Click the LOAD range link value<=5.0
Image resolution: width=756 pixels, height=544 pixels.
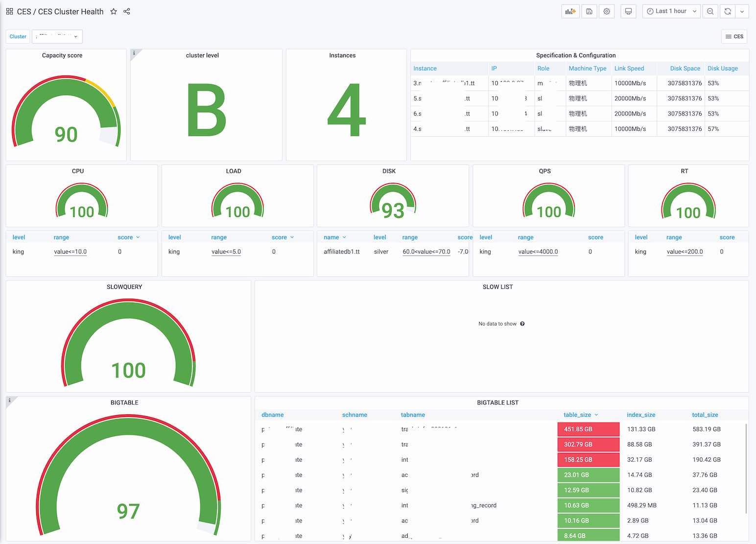click(226, 252)
